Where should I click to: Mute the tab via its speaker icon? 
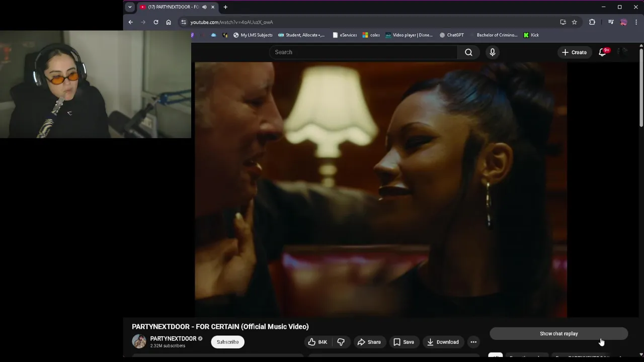click(204, 7)
